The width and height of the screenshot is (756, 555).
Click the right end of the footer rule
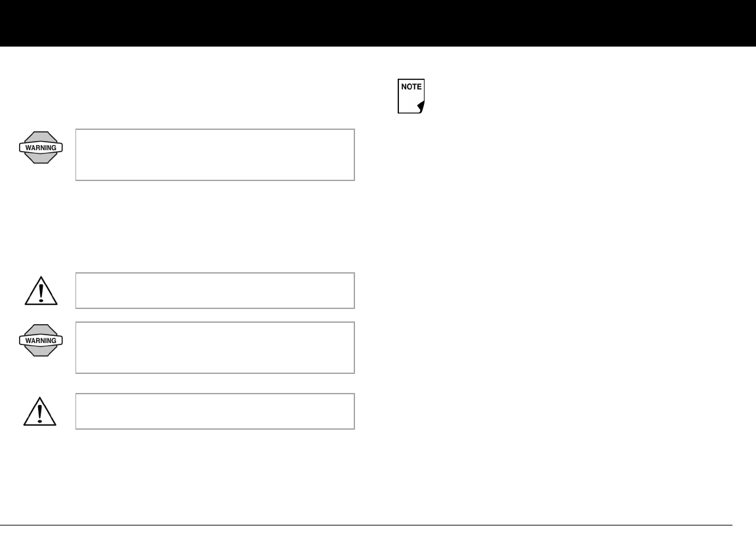tap(730, 525)
